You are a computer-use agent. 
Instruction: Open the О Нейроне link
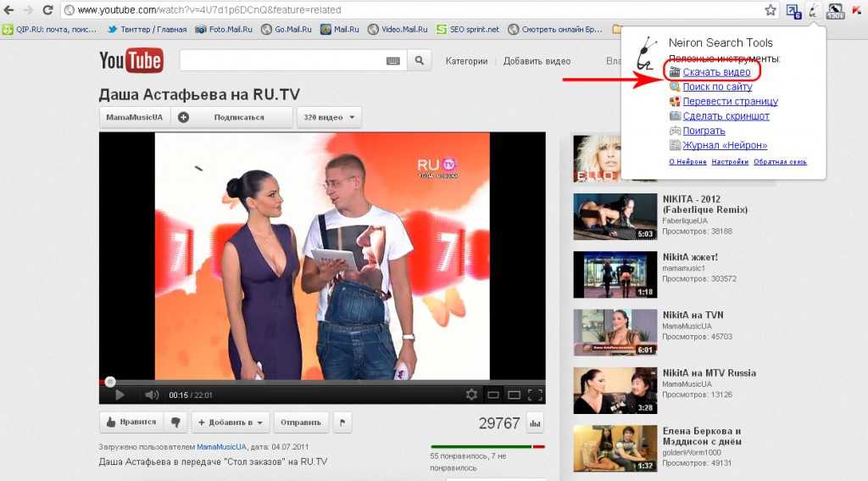(687, 162)
